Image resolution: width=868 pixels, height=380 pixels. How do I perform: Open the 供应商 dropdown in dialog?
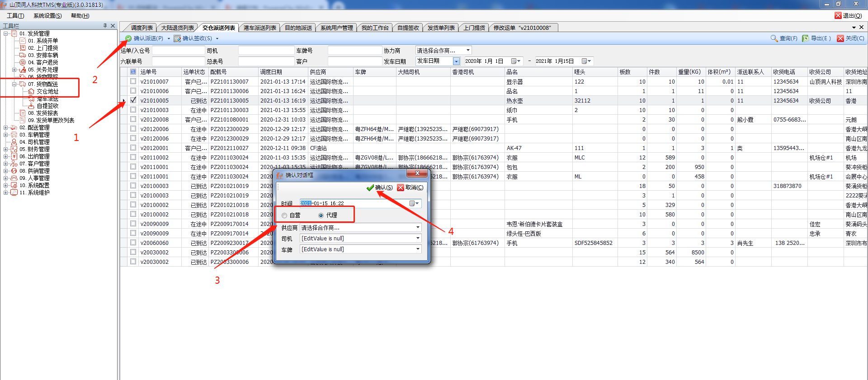(x=418, y=227)
